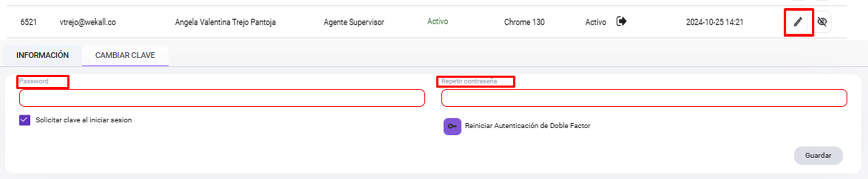Click the user ID 6521

pos(29,22)
